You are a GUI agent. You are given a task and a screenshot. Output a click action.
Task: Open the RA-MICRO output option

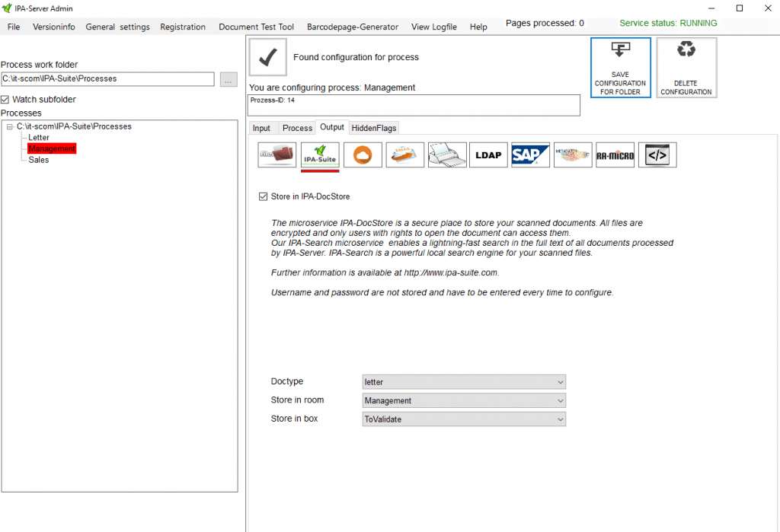pos(615,155)
